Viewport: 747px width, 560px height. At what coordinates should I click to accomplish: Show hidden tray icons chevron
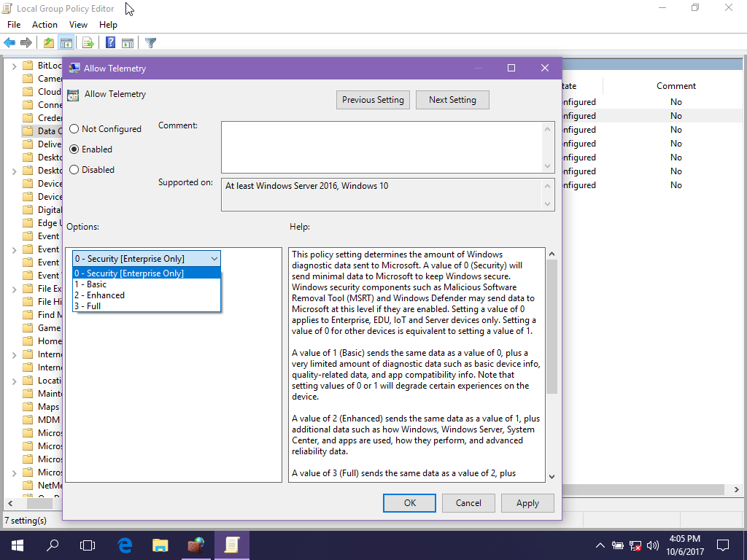point(600,545)
